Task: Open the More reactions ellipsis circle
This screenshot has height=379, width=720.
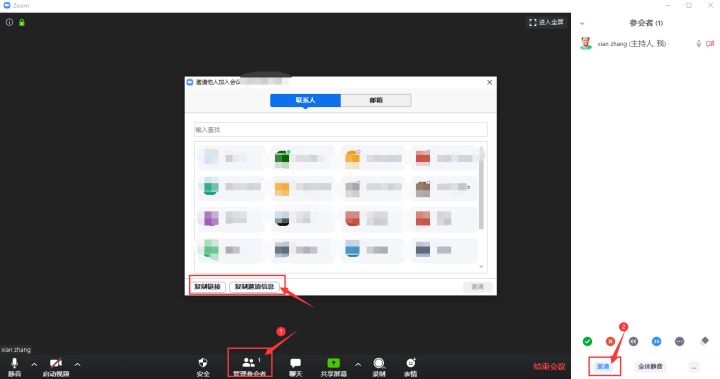Action: [x=680, y=341]
